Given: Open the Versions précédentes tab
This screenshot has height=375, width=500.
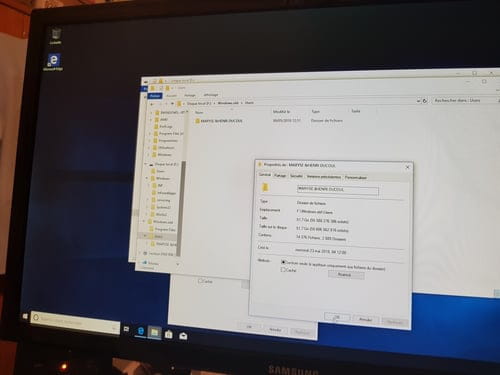Looking at the screenshot, I should (323, 177).
